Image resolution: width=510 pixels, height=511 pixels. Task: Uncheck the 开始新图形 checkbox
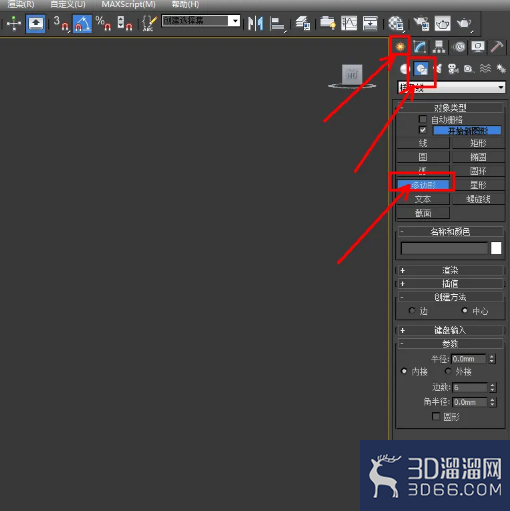point(423,130)
